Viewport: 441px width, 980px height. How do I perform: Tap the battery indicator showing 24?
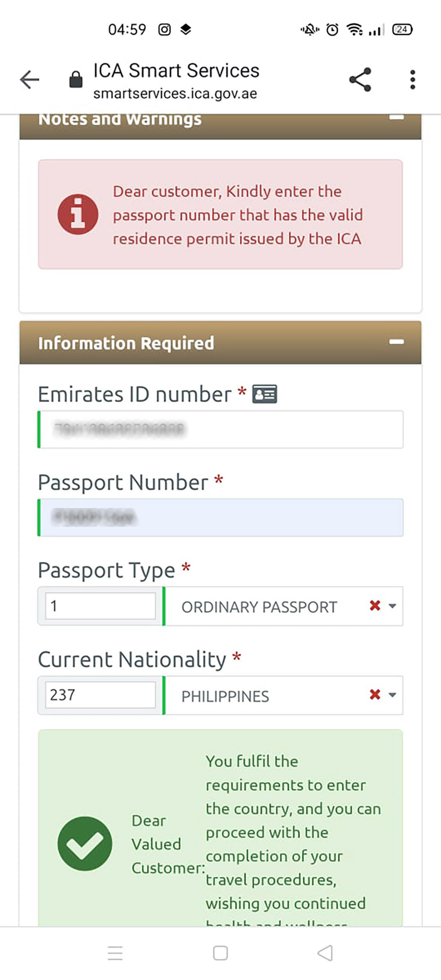coord(402,29)
